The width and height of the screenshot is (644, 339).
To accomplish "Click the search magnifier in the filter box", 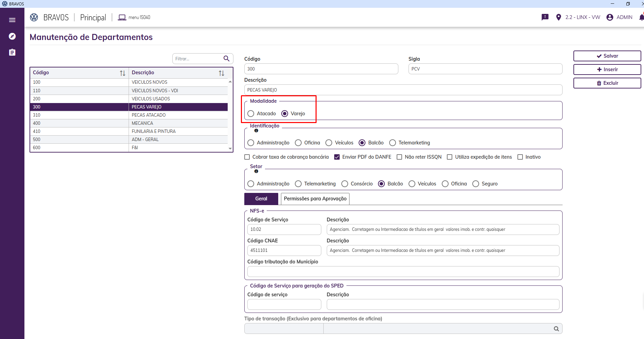I will pos(226,59).
